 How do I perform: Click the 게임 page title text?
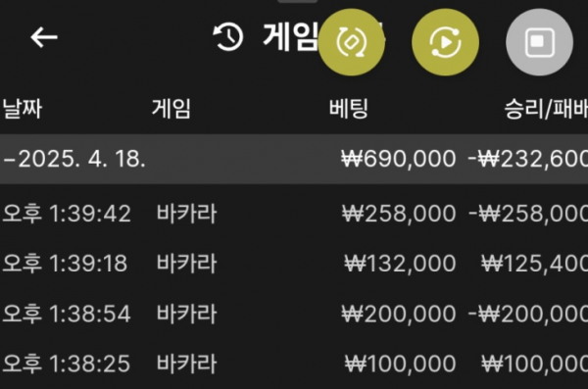click(291, 37)
